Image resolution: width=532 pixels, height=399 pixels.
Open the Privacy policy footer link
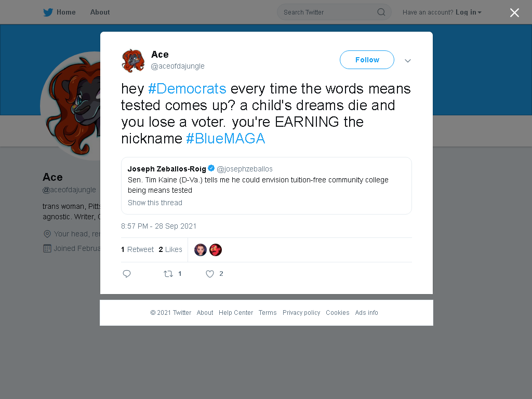coord(301,312)
